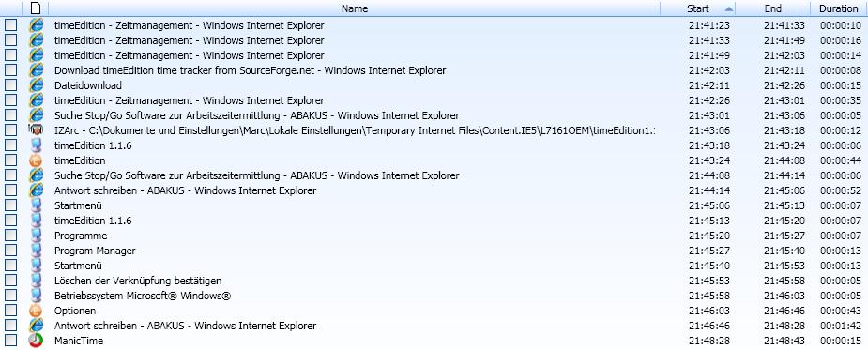868x350 pixels.
Task: Check the ManicTime row checkbox
Action: point(10,340)
